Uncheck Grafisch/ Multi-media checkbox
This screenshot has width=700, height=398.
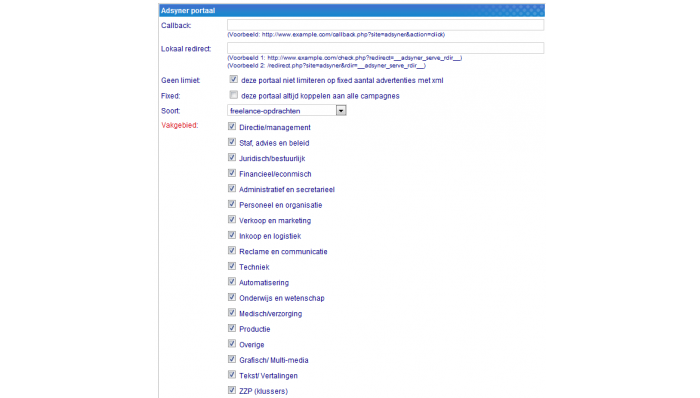[x=232, y=359]
